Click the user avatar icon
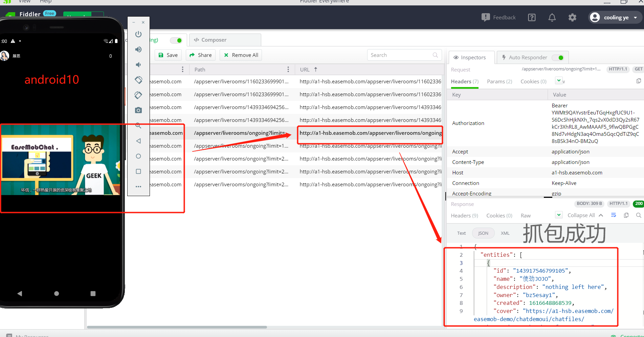Screen dimensions: 644x337 [x=595, y=17]
